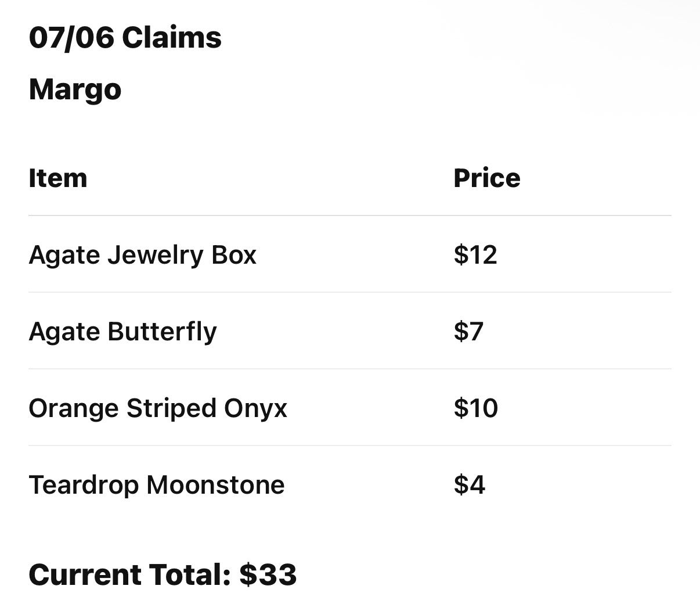Select the Agate Butterfly row text
The image size is (700, 600).
(x=122, y=332)
